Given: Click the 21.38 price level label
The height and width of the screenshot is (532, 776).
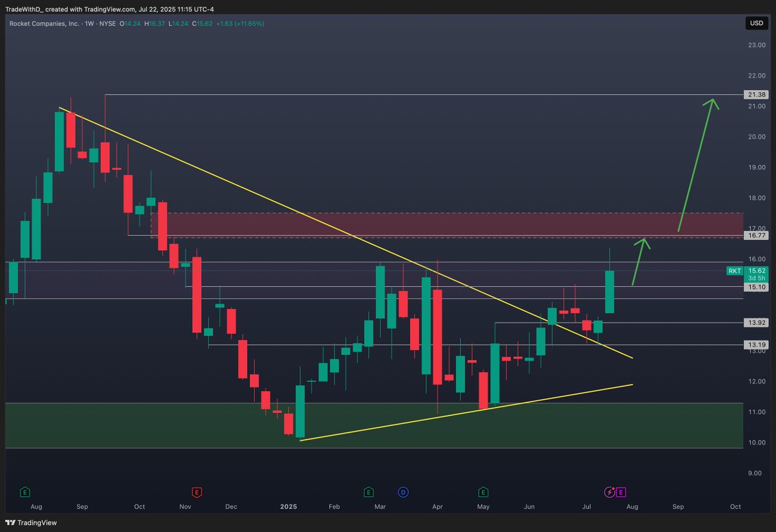Looking at the screenshot, I should click(x=755, y=94).
